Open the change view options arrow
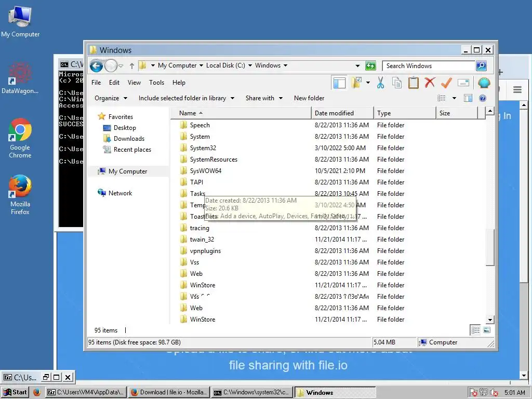This screenshot has width=532, height=399. pyautogui.click(x=454, y=98)
